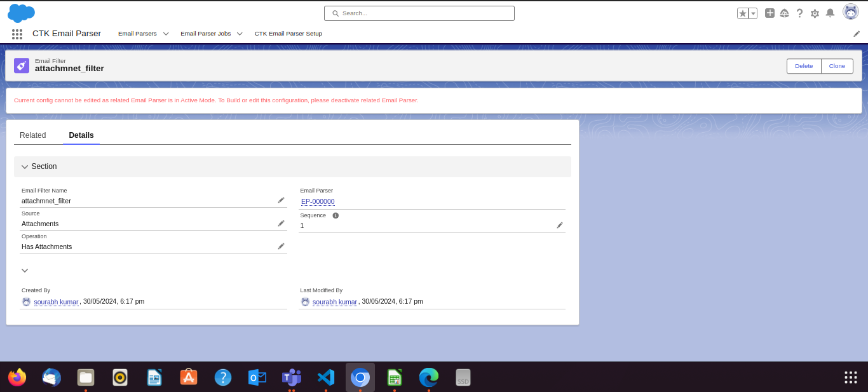868x392 pixels.
Task: Open the Help app in the dock
Action: tap(223, 377)
